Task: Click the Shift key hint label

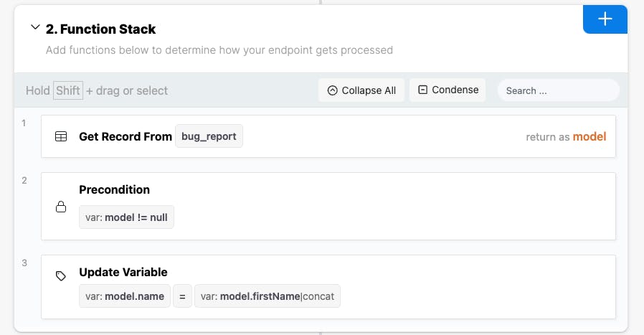Action: pos(68,90)
